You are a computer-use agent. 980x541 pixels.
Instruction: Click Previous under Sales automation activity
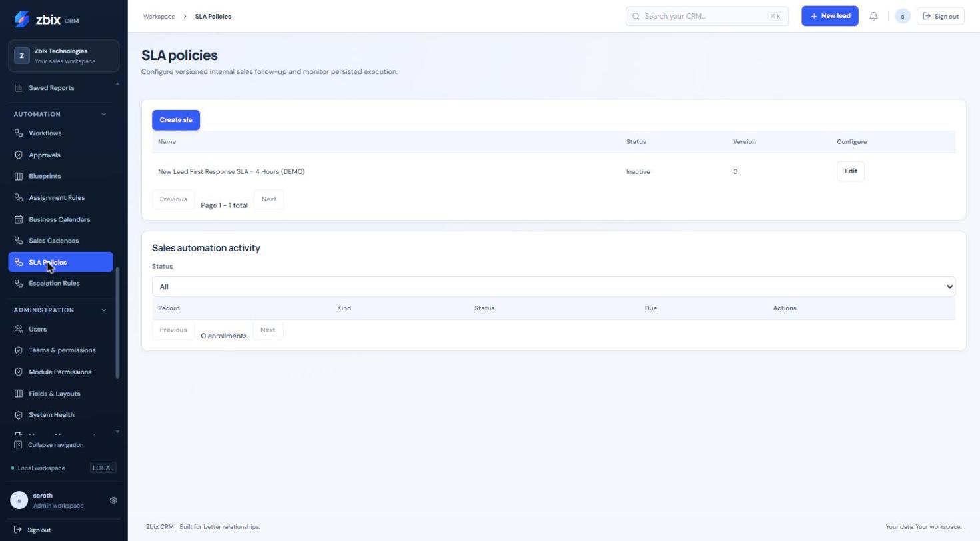173,330
